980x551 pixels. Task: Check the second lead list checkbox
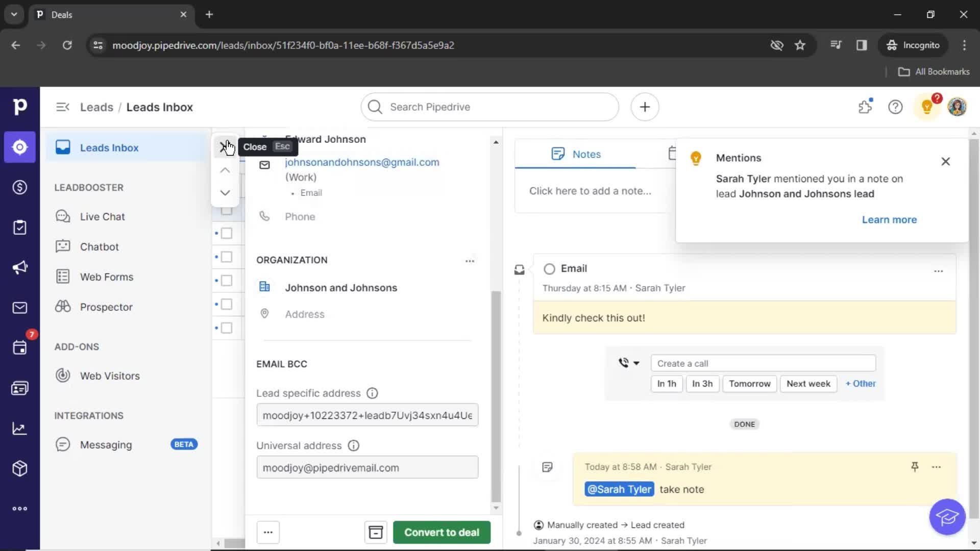coord(227,233)
